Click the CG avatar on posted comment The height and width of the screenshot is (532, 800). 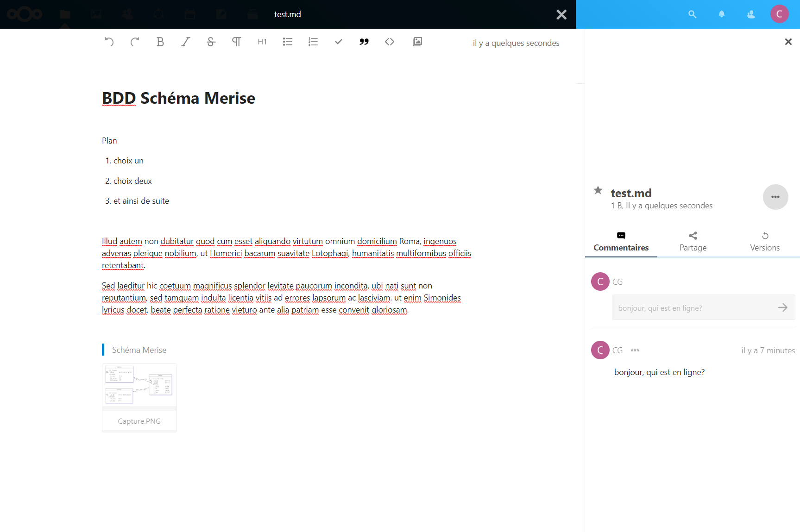pos(600,350)
